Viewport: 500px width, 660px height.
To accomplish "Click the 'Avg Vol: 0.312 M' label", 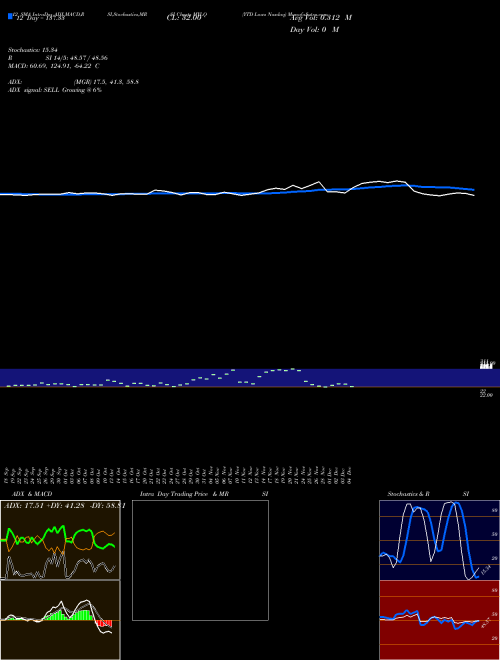I will 321,18.
